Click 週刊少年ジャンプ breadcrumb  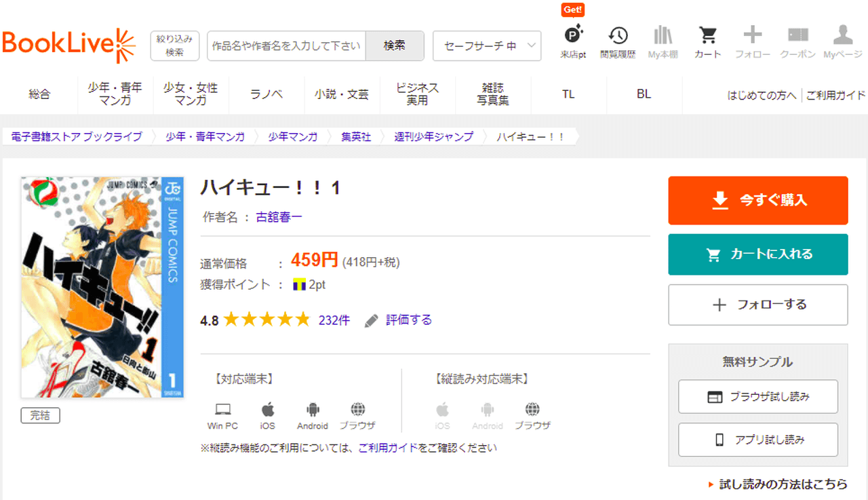[x=434, y=136]
